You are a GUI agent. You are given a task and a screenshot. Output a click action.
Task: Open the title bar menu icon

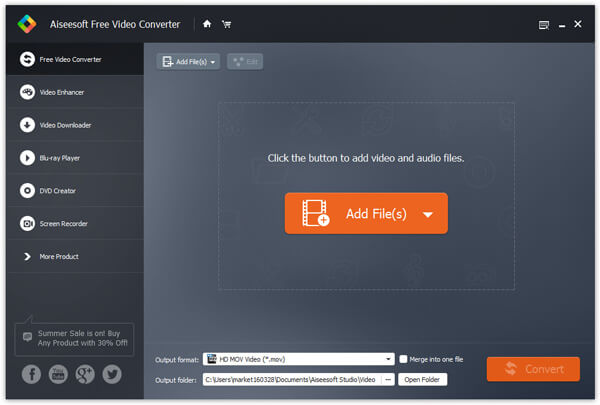544,23
